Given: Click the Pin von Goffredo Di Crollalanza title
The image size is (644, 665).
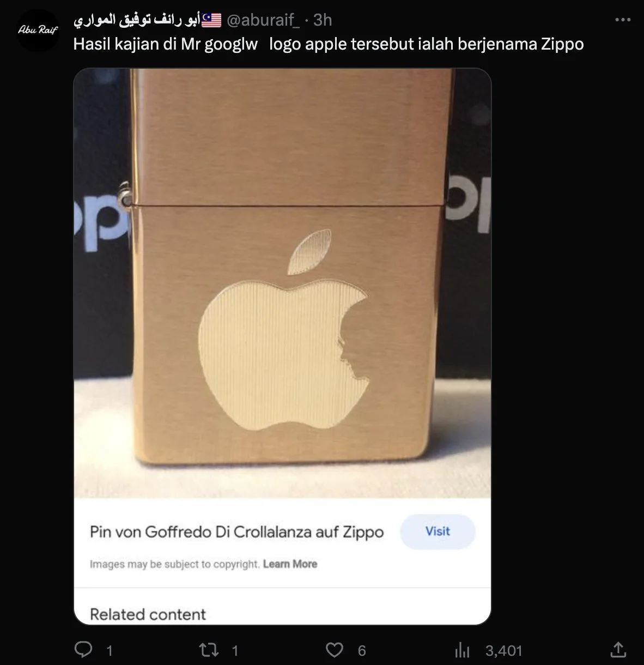Looking at the screenshot, I should 236,532.
